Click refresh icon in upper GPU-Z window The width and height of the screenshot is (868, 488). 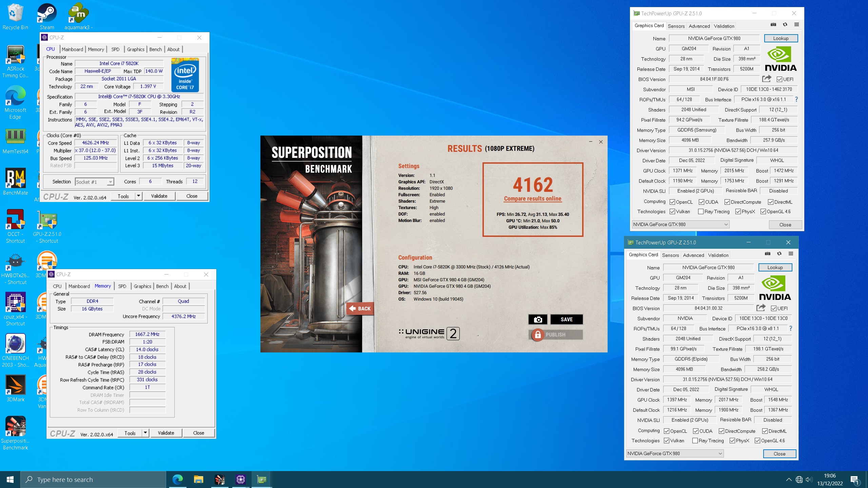pos(785,24)
